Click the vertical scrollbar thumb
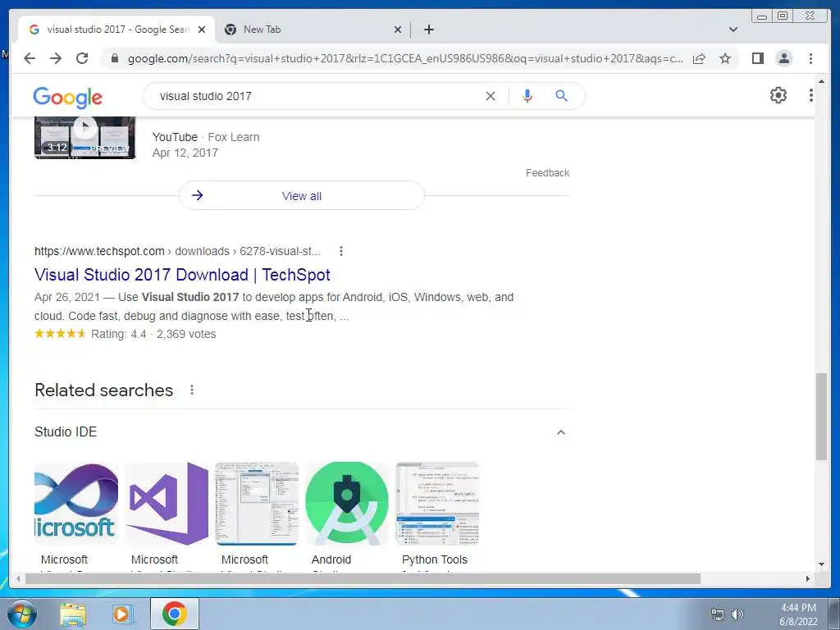 coord(821,417)
